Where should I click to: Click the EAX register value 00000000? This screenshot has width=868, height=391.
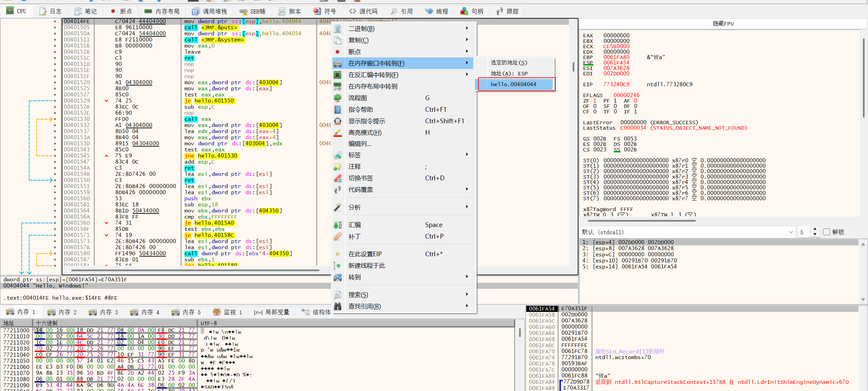[x=616, y=35]
